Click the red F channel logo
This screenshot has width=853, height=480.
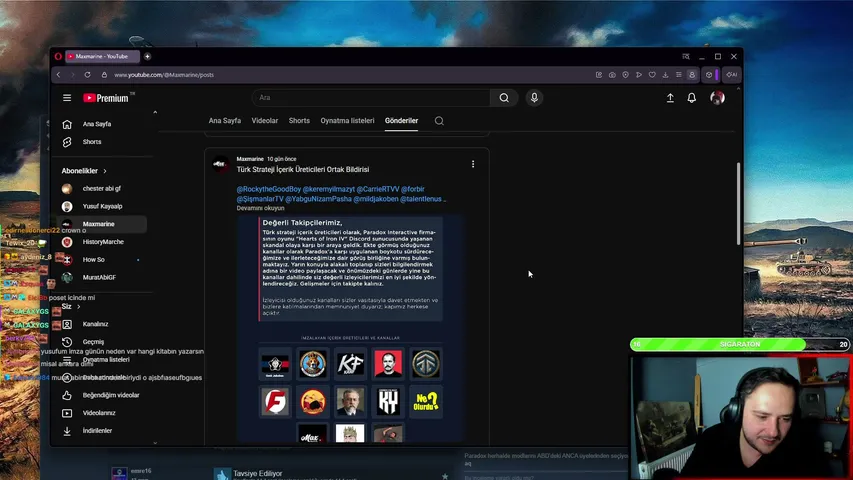[275, 402]
